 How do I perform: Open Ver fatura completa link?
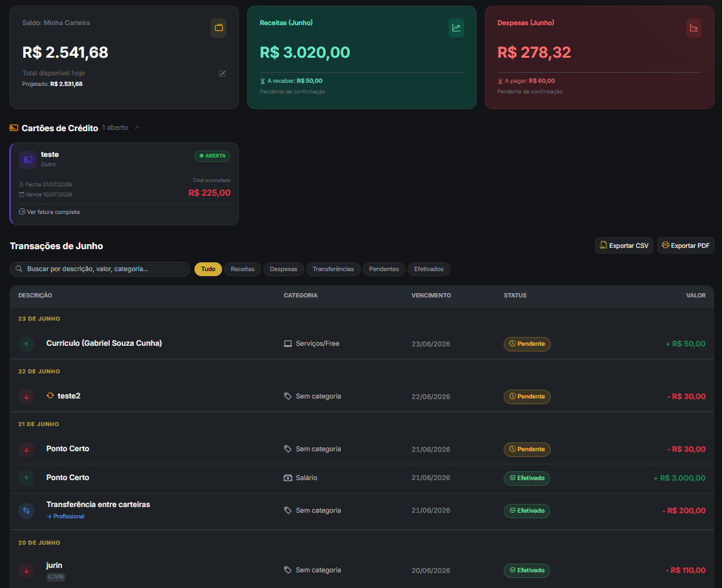tap(50, 212)
